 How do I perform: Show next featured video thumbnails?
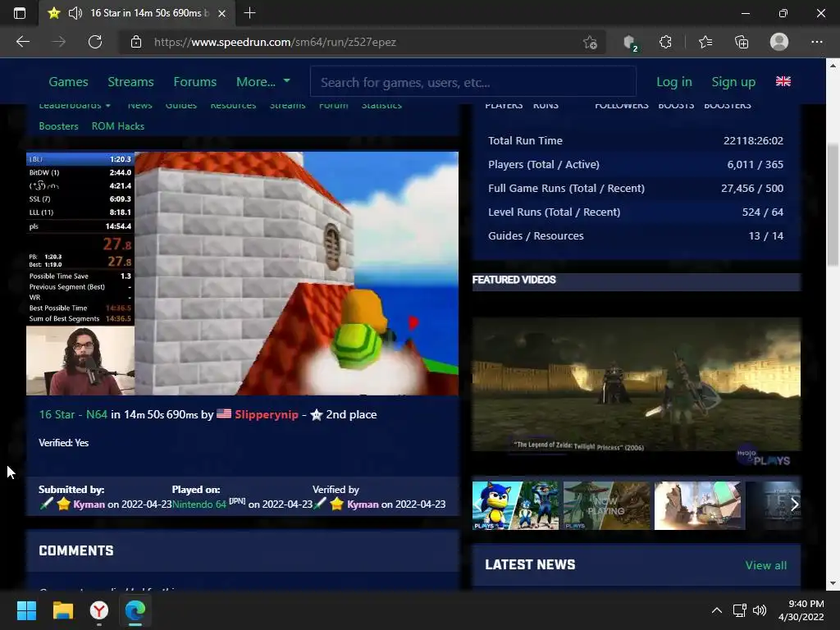[794, 504]
